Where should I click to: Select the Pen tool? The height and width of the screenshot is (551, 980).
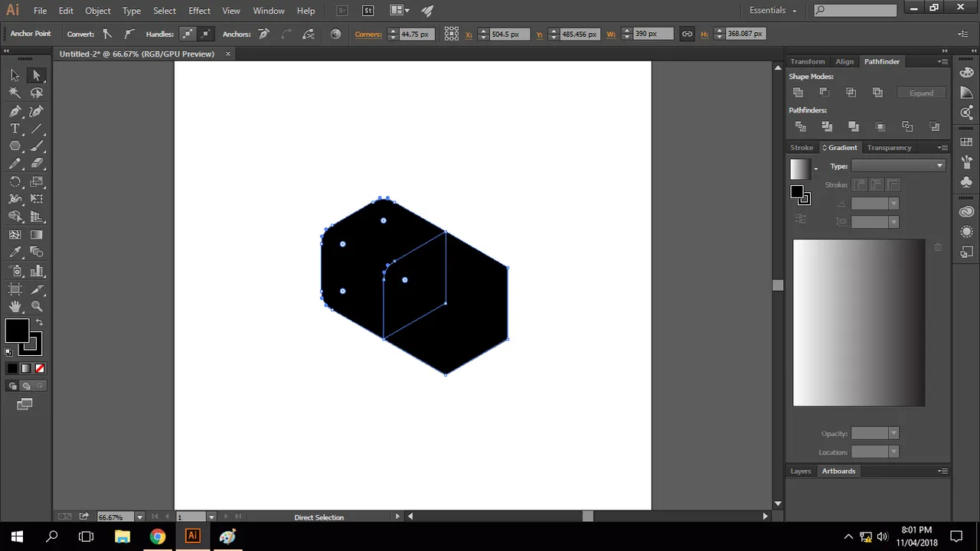pyautogui.click(x=15, y=111)
